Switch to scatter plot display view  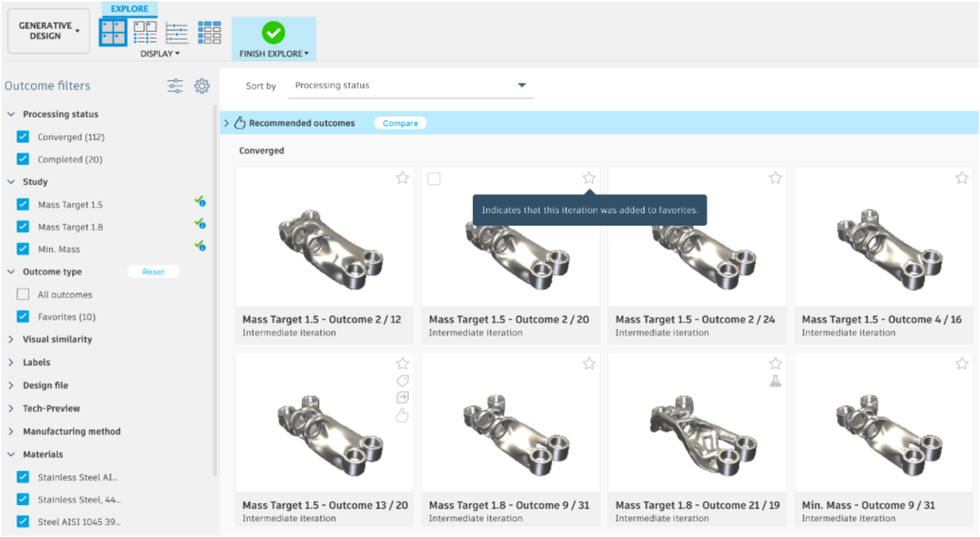tap(177, 33)
